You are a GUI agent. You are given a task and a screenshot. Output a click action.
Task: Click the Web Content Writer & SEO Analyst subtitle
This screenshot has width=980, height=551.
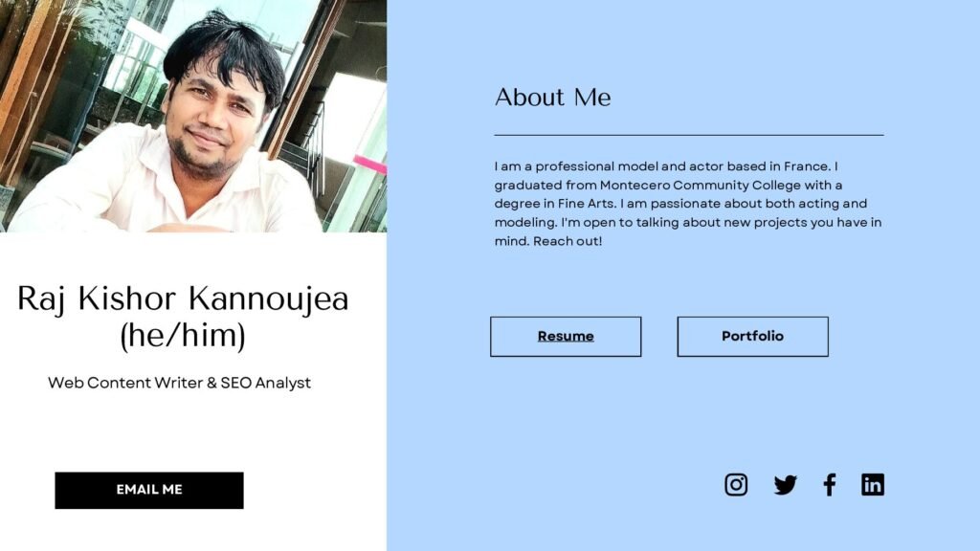click(180, 383)
